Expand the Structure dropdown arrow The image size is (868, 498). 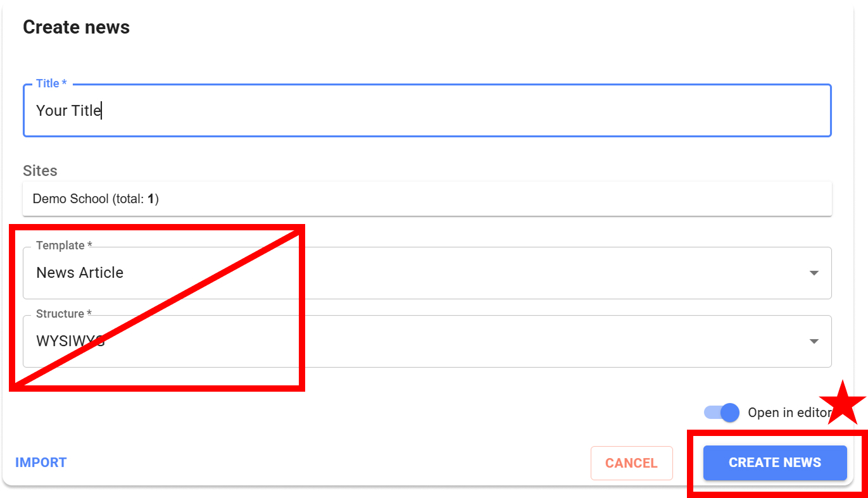814,342
